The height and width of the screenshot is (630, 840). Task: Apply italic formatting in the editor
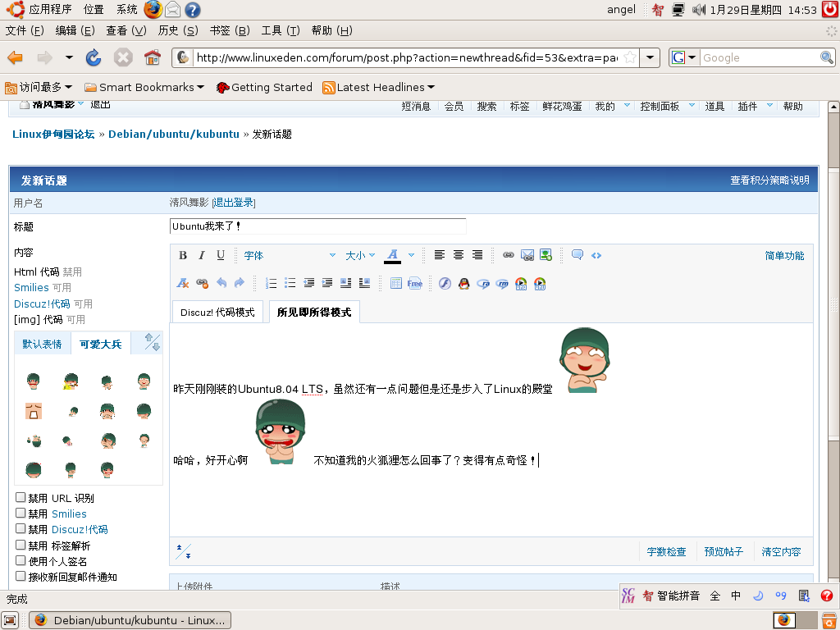pyautogui.click(x=202, y=256)
